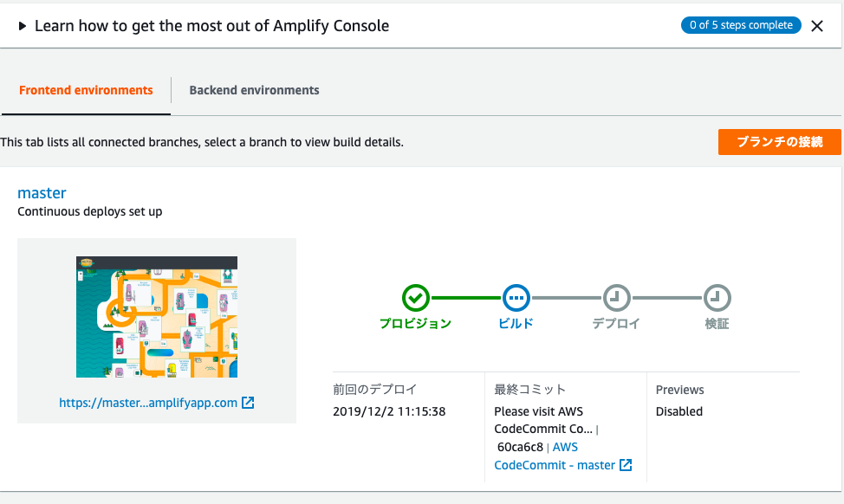Click the Please visit AWS CodeCommit message
The image size is (844, 504).
point(543,420)
